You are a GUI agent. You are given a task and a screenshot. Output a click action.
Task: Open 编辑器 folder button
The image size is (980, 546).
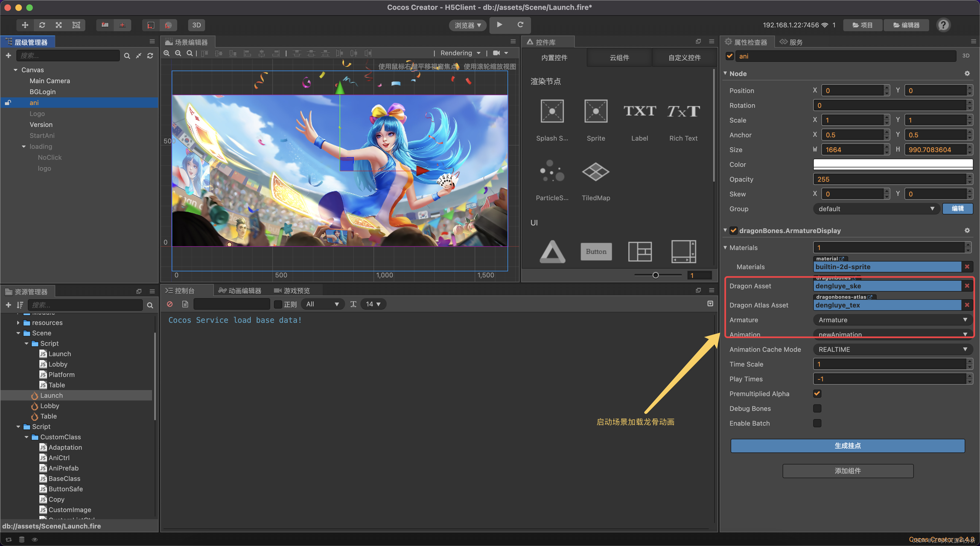point(906,25)
